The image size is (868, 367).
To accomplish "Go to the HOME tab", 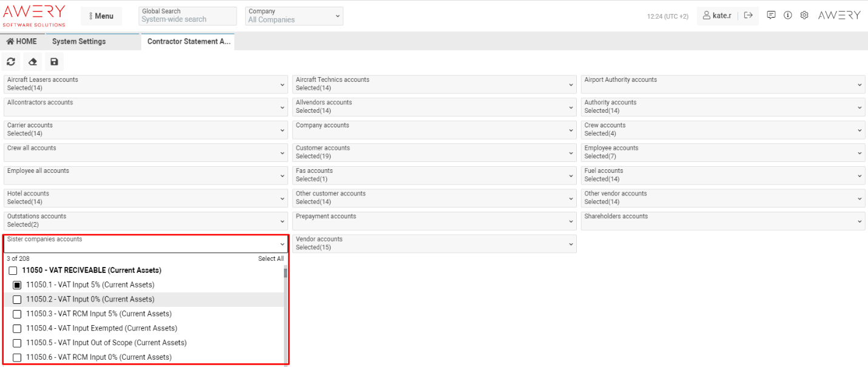I will (x=22, y=41).
